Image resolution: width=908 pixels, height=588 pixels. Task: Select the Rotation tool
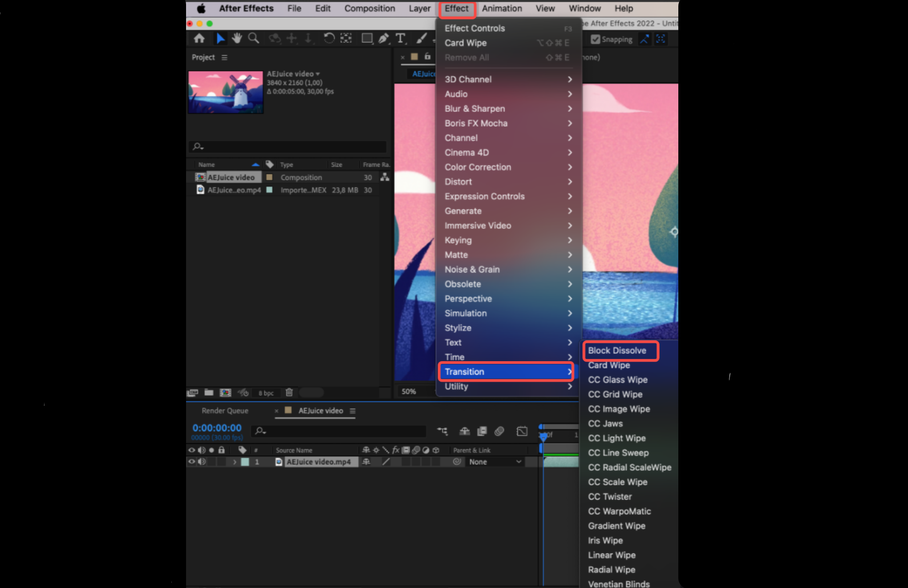pyautogui.click(x=329, y=38)
